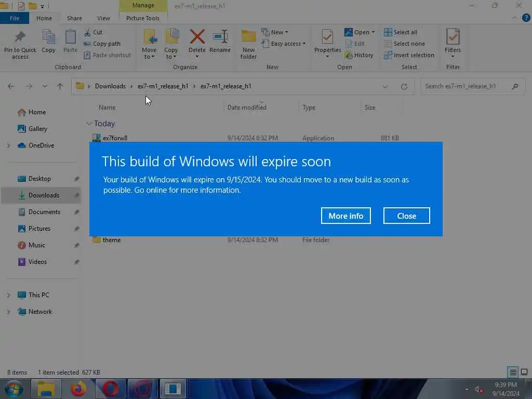Expand the OneDrive tree node

coord(8,145)
